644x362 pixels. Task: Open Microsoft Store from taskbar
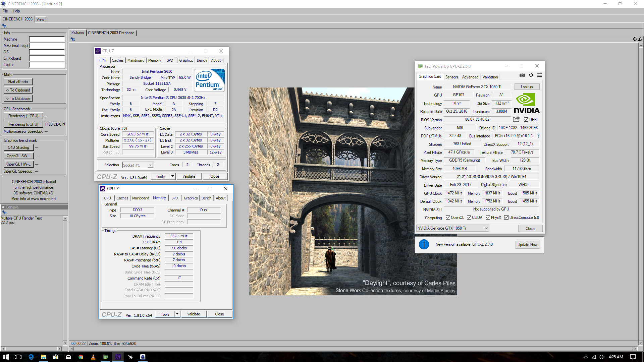pos(56,357)
